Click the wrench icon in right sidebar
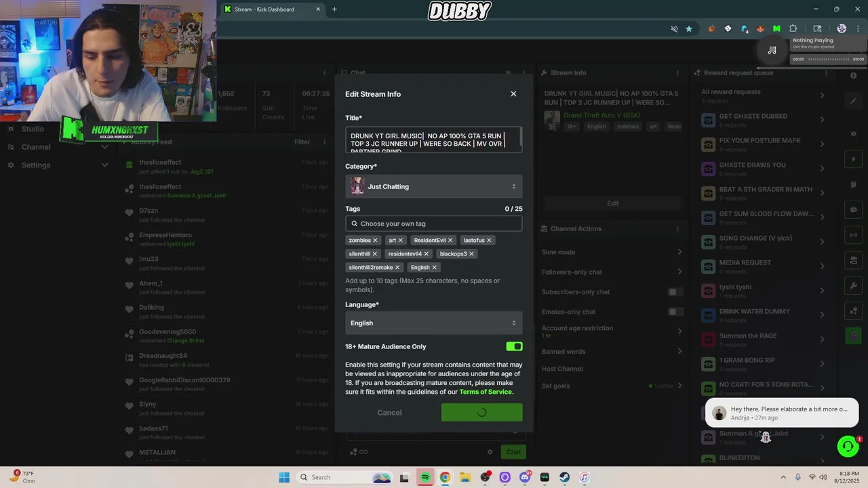 (x=854, y=286)
